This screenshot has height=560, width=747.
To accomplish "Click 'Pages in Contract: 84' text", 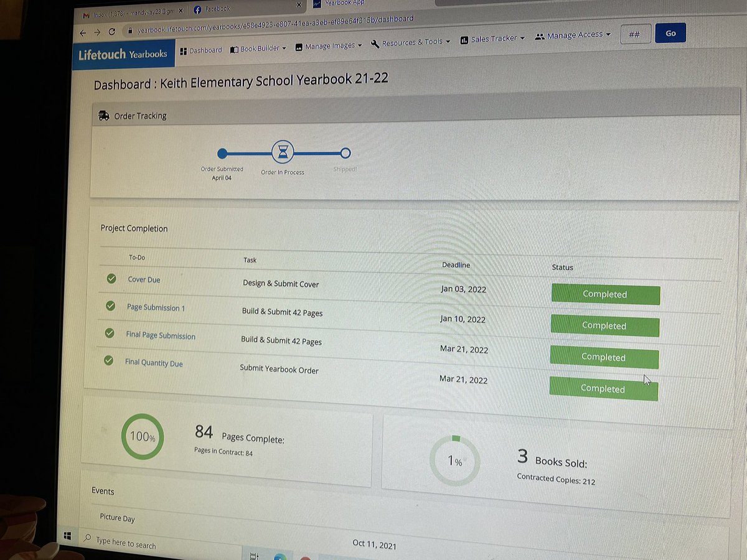I will (223, 451).
